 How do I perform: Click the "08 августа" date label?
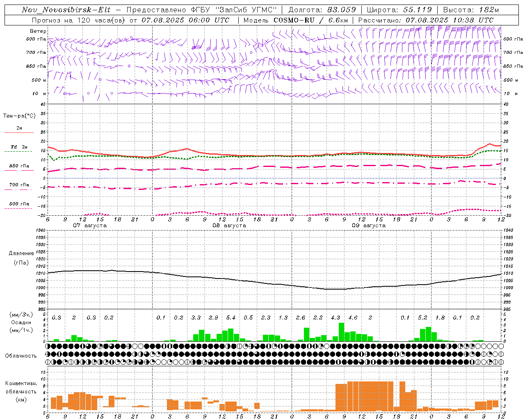(x=229, y=226)
